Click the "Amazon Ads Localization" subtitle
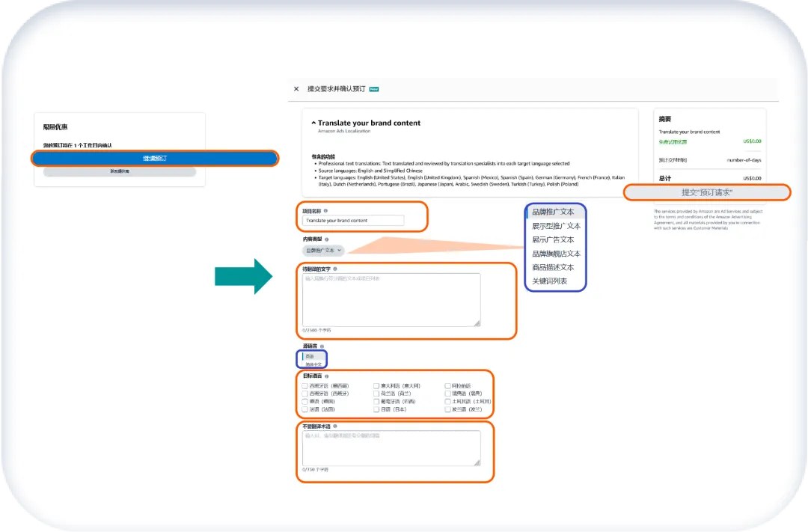808x532 pixels. click(343, 132)
